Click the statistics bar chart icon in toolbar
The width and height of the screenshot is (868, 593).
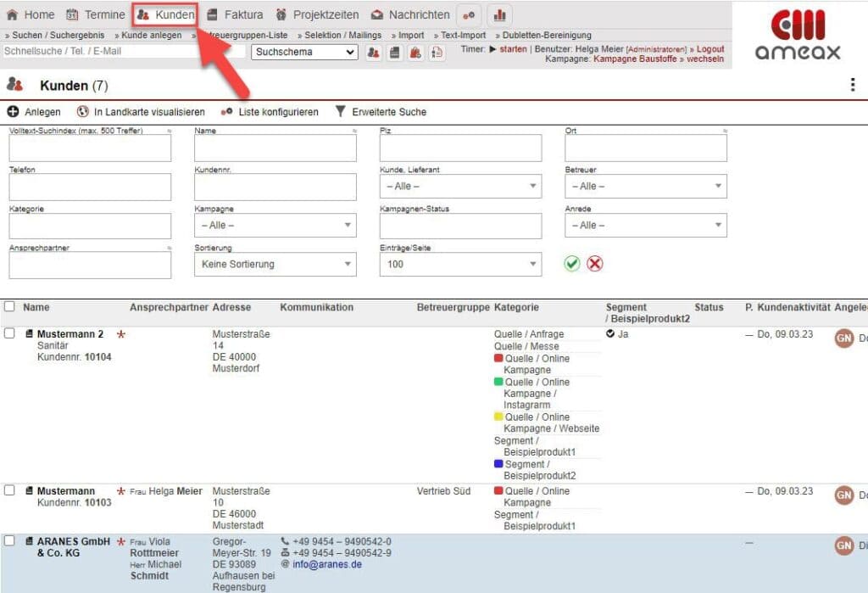tap(499, 14)
